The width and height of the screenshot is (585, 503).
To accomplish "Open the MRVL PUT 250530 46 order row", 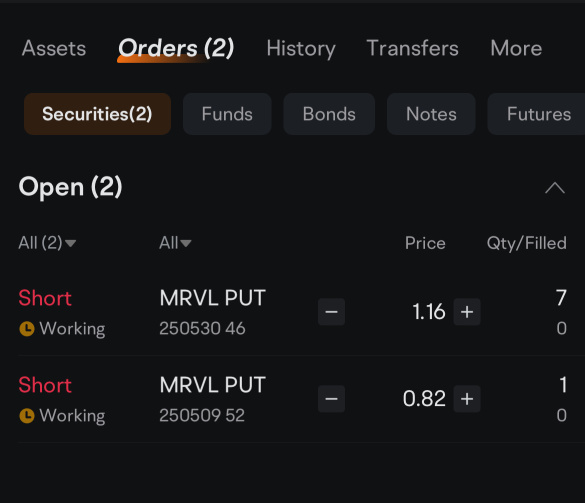I will coord(293,313).
